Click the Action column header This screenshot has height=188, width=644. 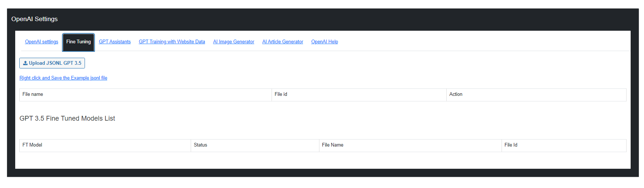(536, 95)
